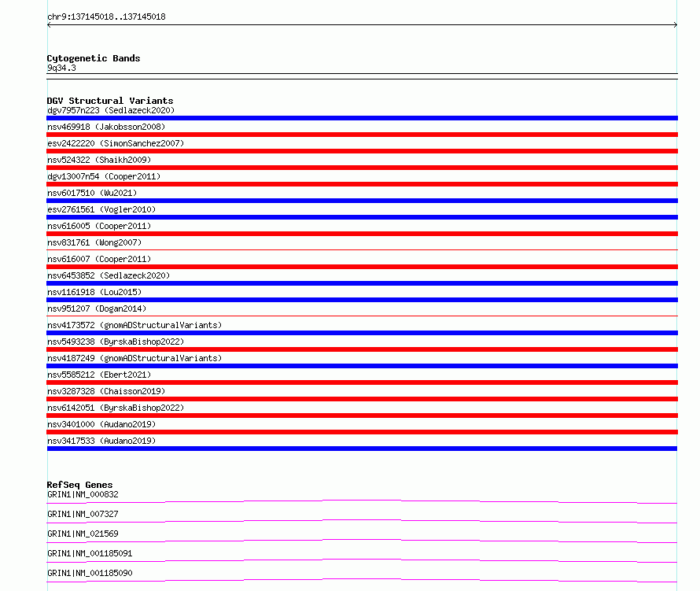Open transcript GRIN1|NM_000832
Screen dimensions: 700x591
83,494
